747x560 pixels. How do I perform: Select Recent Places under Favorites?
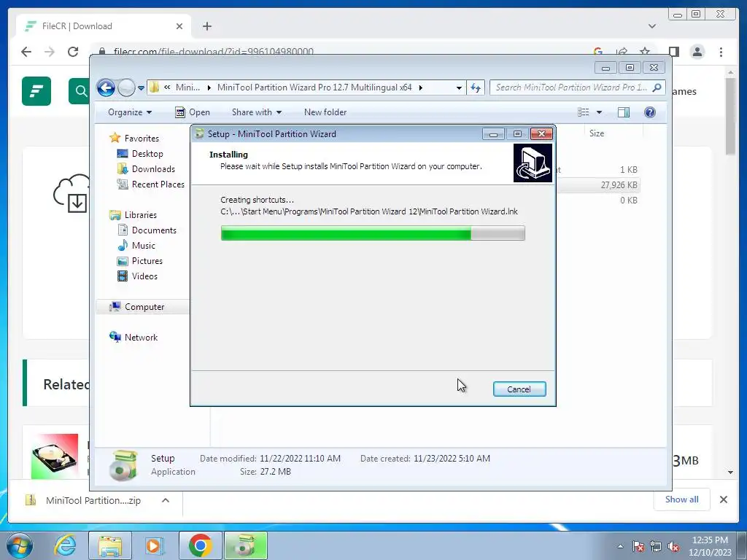tap(158, 184)
